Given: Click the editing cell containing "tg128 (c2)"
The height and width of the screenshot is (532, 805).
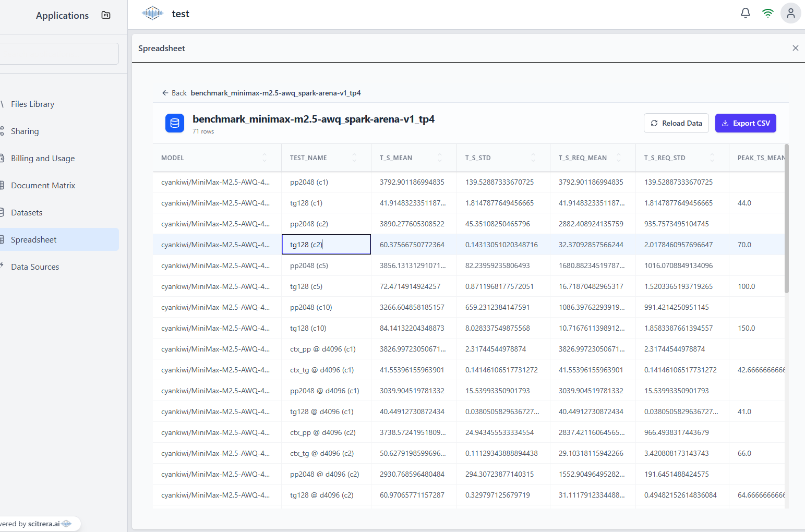Looking at the screenshot, I should click(326, 245).
